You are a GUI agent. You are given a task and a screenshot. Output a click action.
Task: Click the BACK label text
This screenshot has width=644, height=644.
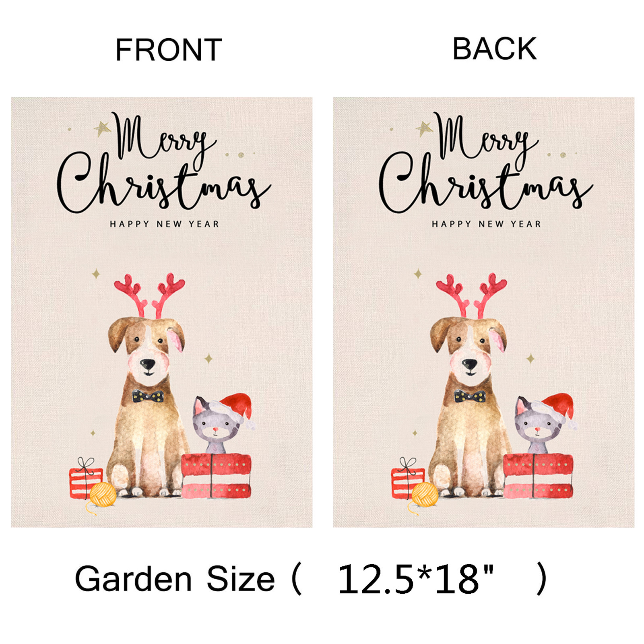coord(494,49)
